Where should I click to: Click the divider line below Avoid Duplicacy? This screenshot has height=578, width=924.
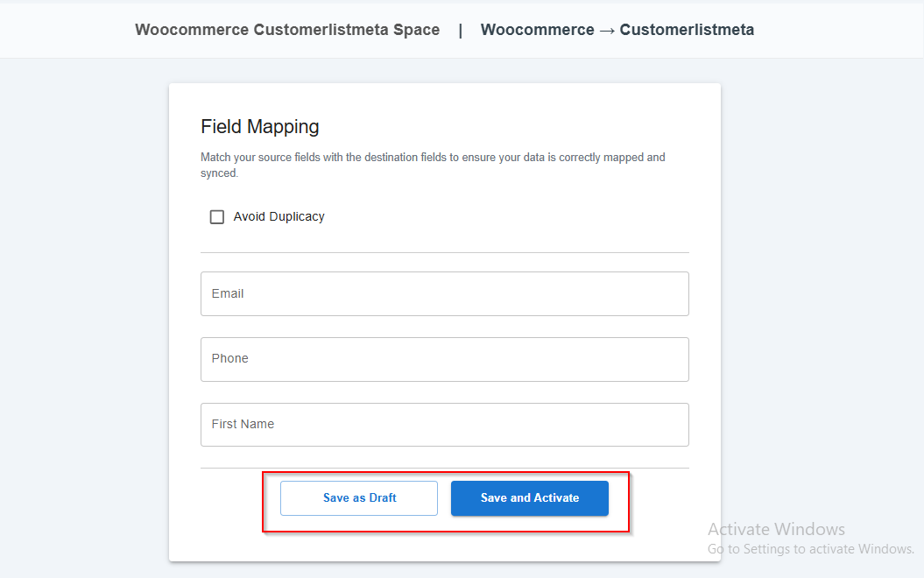tap(444, 253)
